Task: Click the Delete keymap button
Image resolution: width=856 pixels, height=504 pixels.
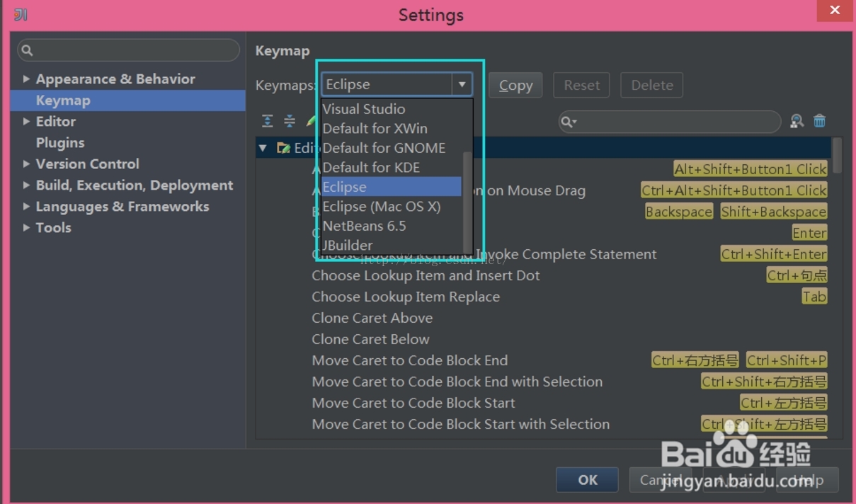Action: pos(652,85)
